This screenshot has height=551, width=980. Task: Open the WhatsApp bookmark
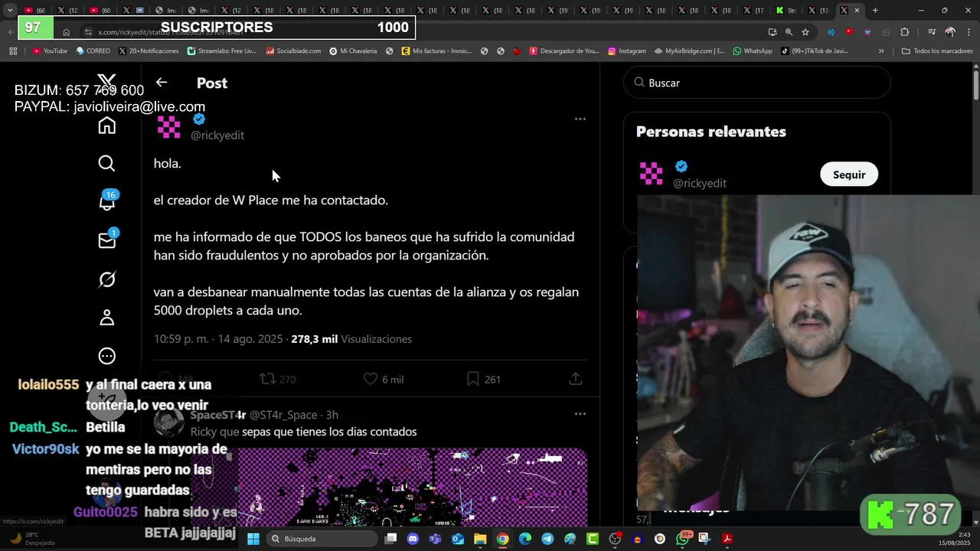coord(753,51)
